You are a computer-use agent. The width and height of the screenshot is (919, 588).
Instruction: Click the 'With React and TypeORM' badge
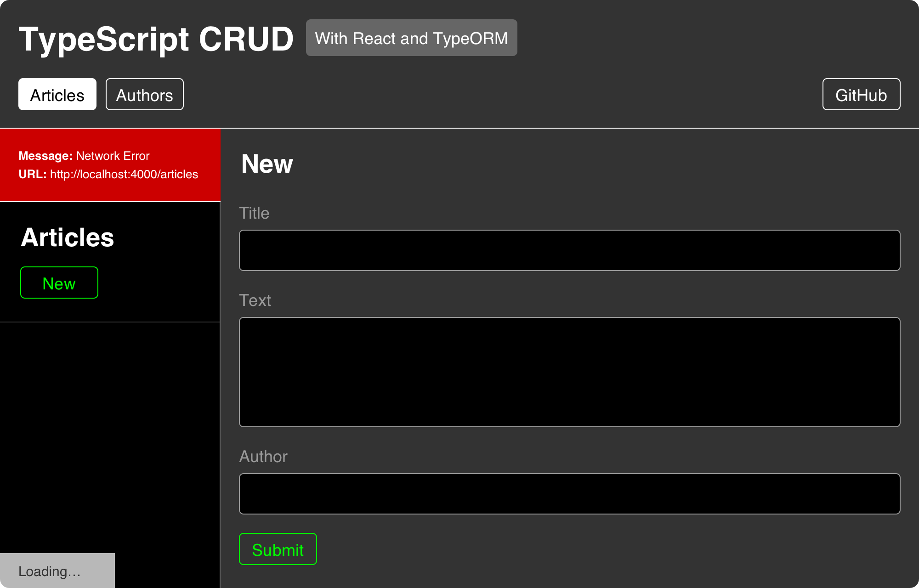click(x=412, y=38)
